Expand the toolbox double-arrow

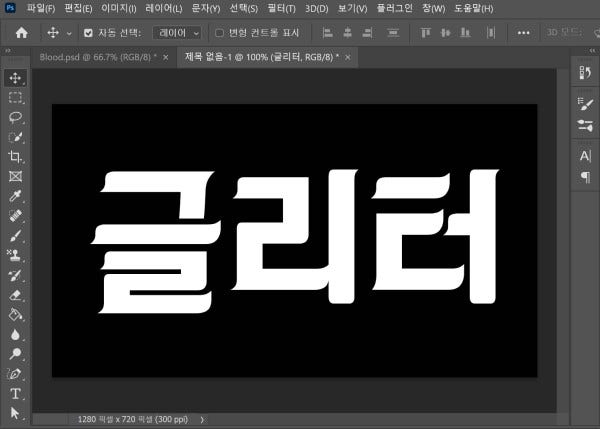[8, 51]
